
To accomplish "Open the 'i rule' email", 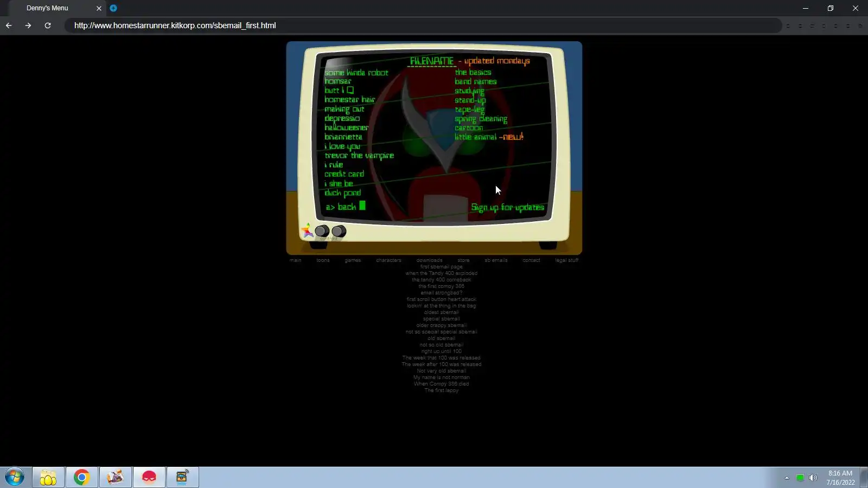I will coord(334,165).
